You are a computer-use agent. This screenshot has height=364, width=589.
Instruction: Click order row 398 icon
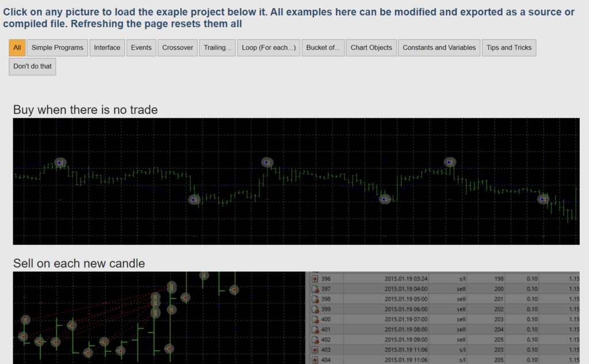[x=315, y=299]
